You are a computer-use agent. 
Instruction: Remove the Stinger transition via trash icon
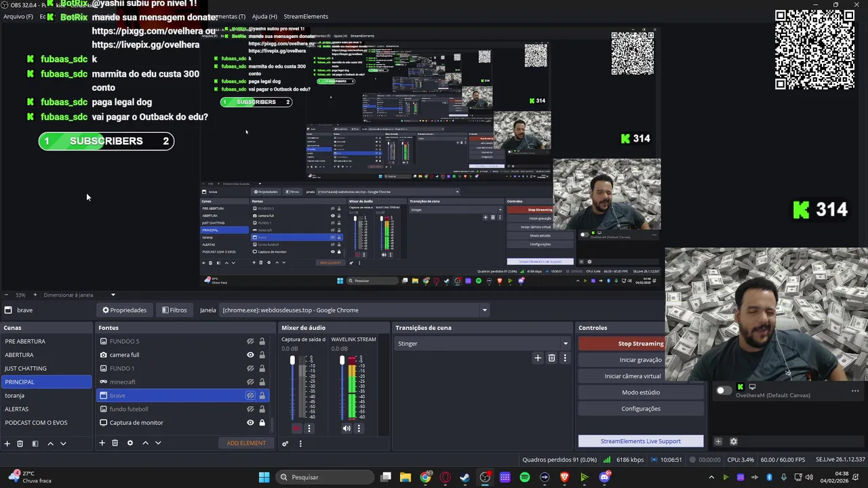tap(551, 358)
